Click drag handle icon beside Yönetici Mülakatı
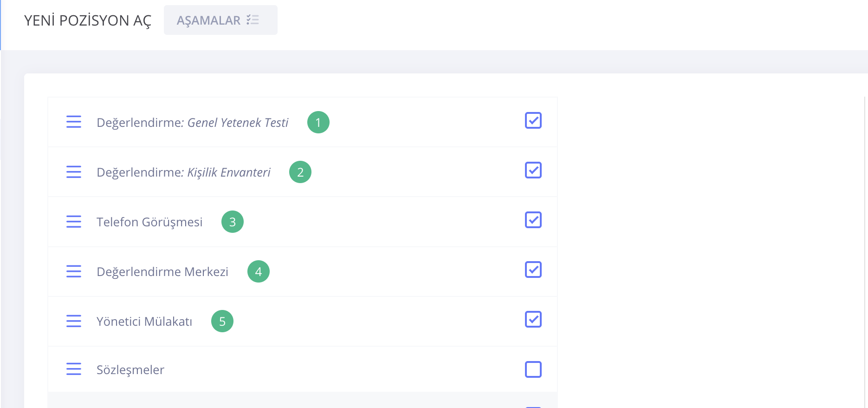This screenshot has height=408, width=868. click(x=74, y=321)
